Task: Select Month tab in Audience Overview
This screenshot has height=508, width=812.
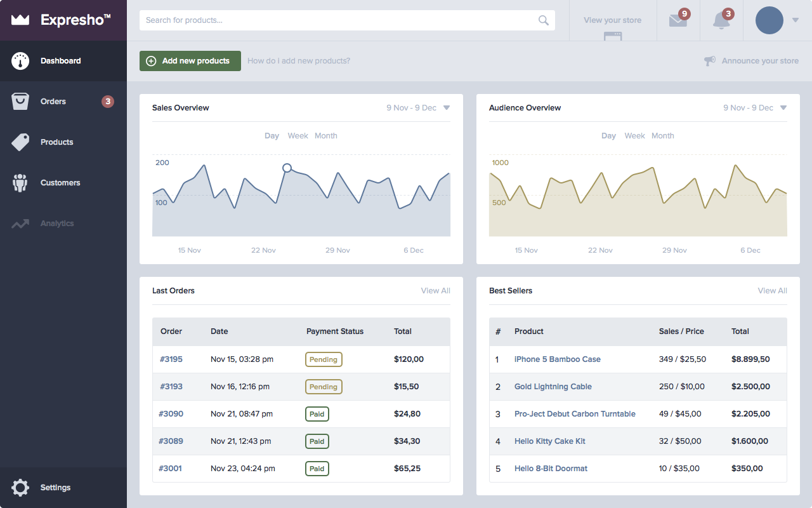Action: coord(663,136)
